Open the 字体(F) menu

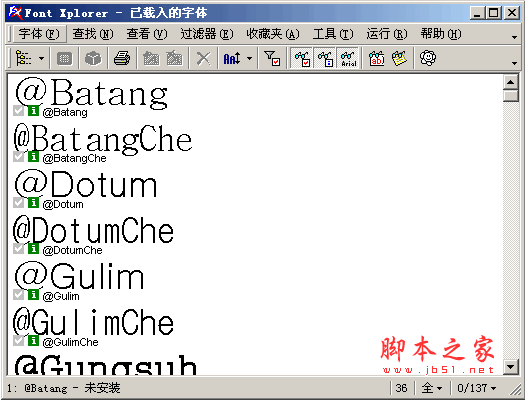click(39, 34)
